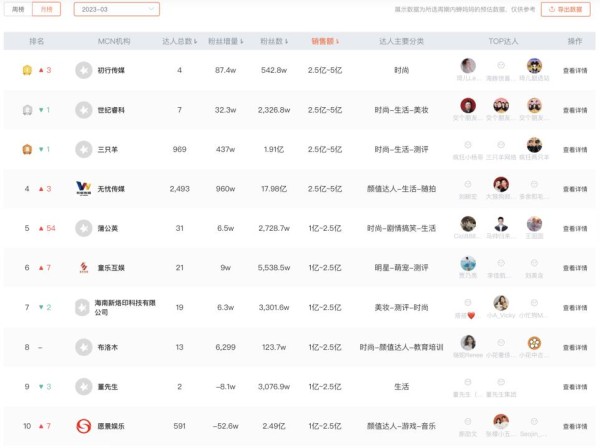
Task: Click the silver second-place medal icon
Action: (27, 109)
